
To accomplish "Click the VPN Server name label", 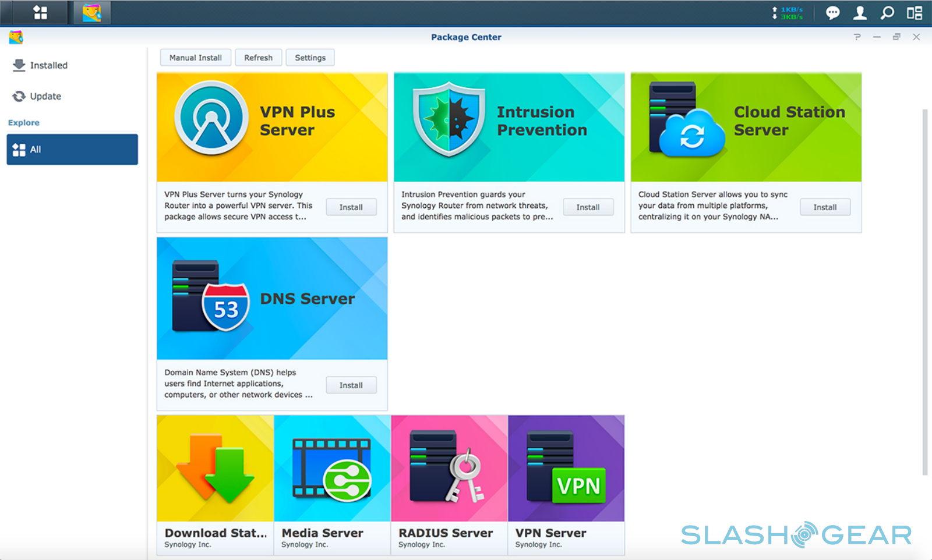I will pyautogui.click(x=550, y=533).
